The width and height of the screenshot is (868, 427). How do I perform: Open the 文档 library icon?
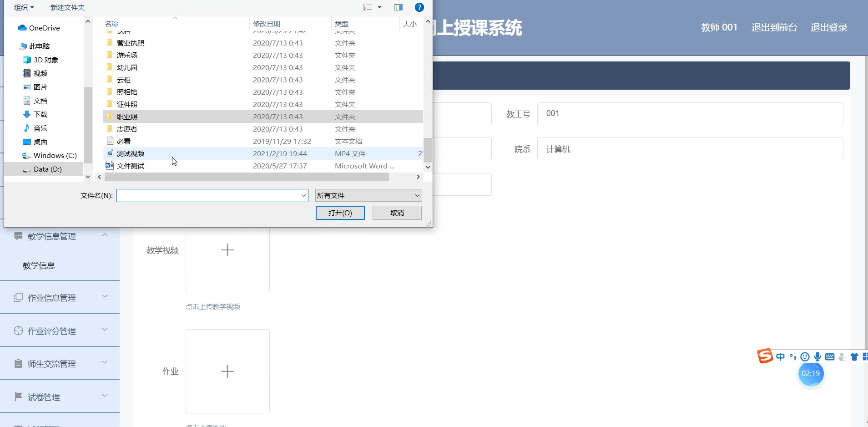(x=27, y=101)
